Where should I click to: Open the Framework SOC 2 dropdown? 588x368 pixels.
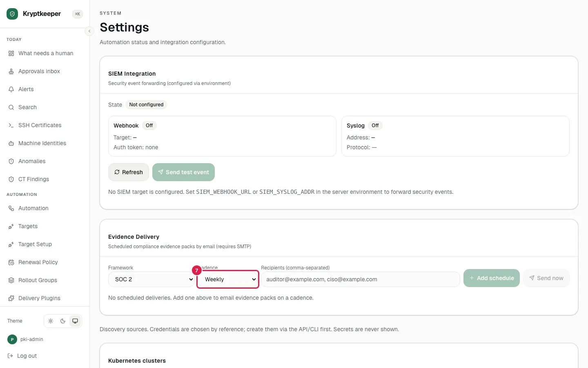tap(151, 279)
